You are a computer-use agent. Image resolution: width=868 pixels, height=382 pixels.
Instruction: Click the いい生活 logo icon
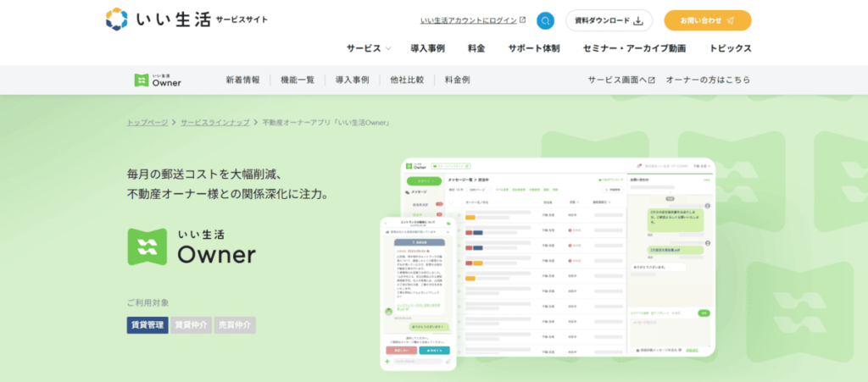pos(117,19)
